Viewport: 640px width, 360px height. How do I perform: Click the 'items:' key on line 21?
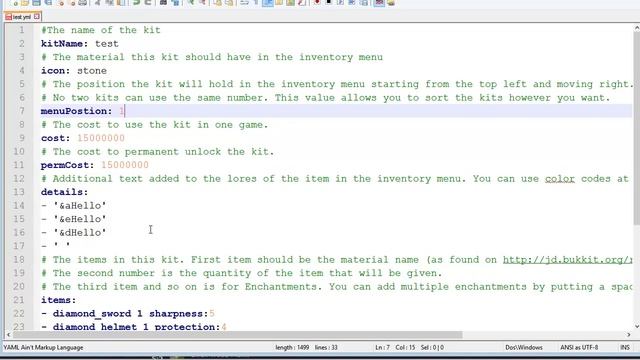[58, 300]
